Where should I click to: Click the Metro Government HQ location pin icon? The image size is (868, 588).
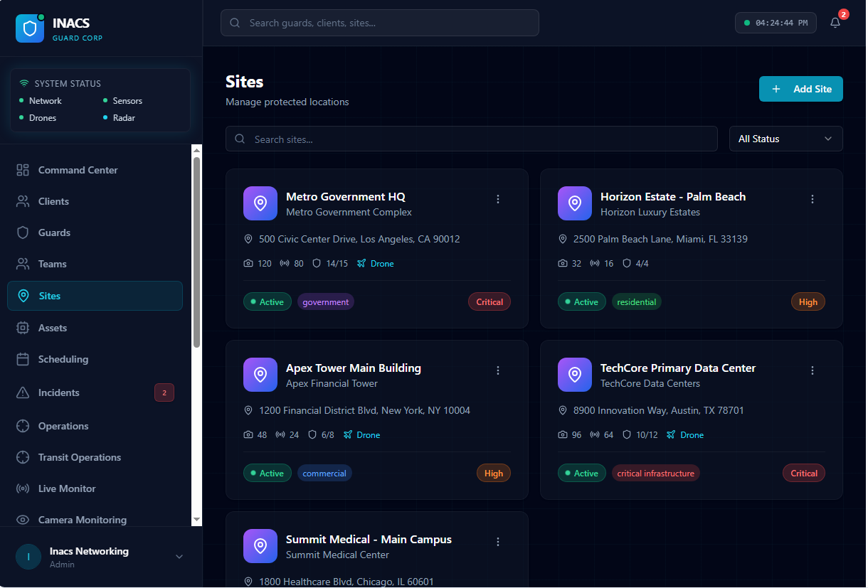(260, 203)
